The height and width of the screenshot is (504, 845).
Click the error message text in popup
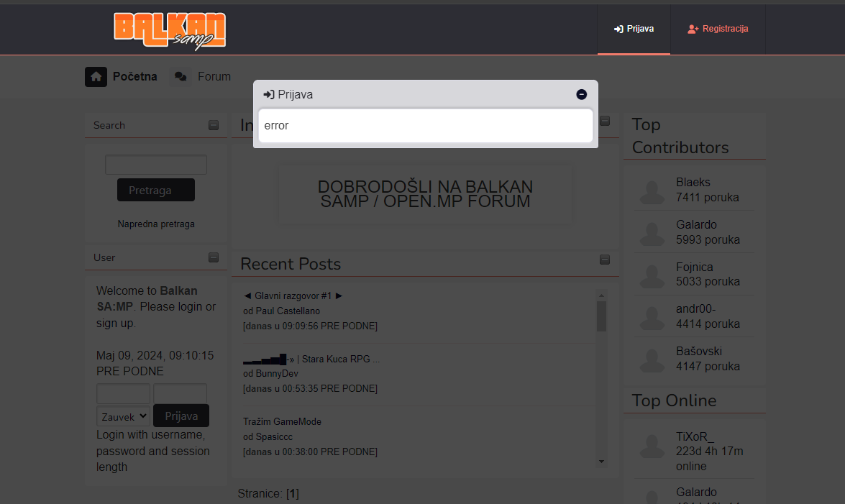point(276,126)
